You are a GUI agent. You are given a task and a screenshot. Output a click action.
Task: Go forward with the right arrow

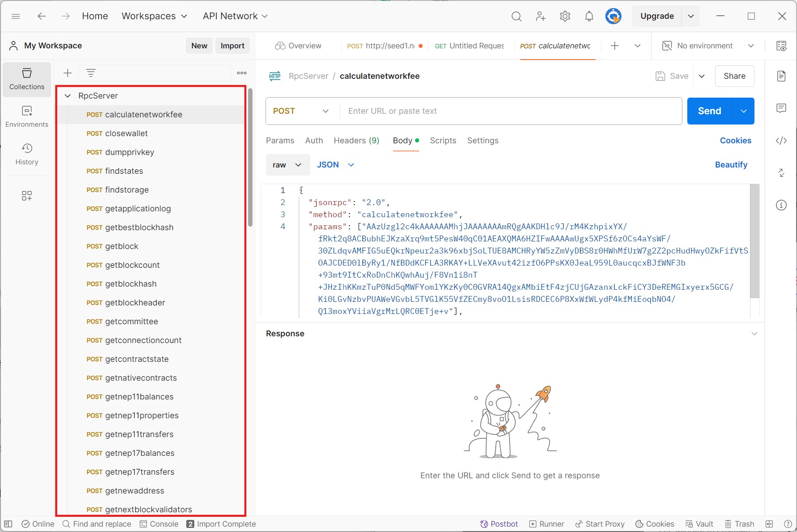coord(66,16)
